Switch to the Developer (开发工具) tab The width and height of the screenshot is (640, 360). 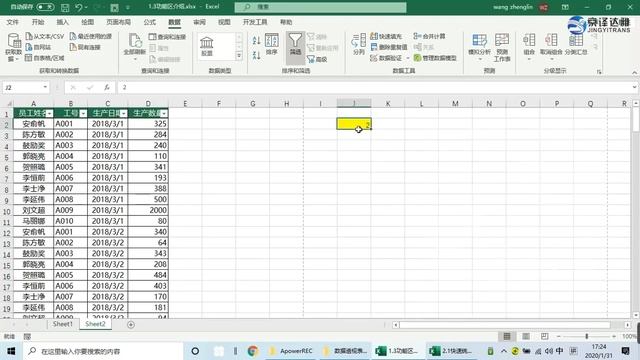point(255,22)
